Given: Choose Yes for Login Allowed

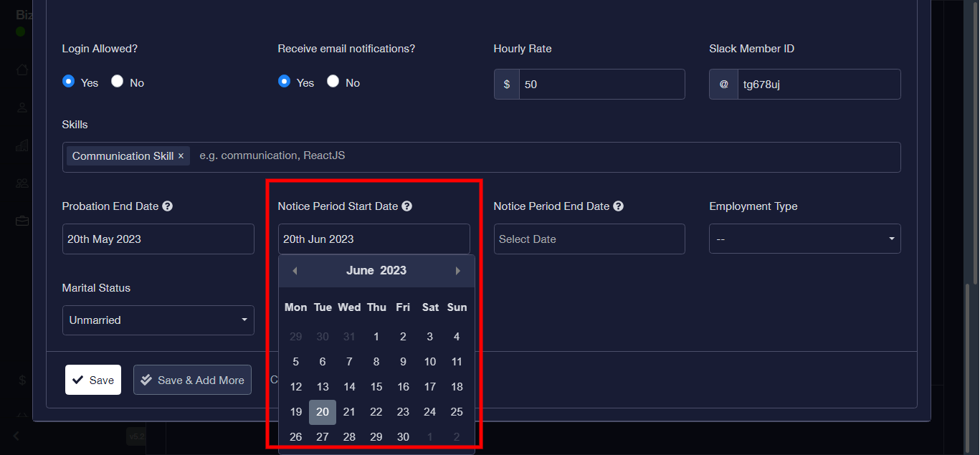Looking at the screenshot, I should [x=69, y=82].
